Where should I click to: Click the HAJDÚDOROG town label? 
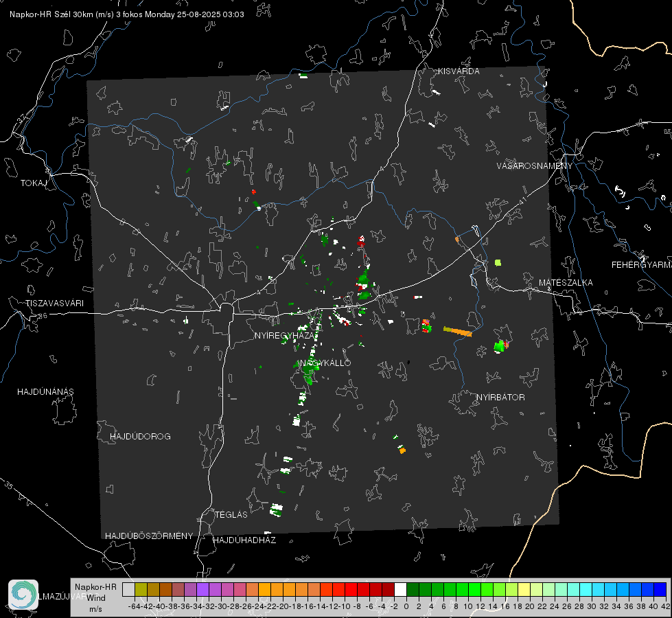[x=140, y=436]
